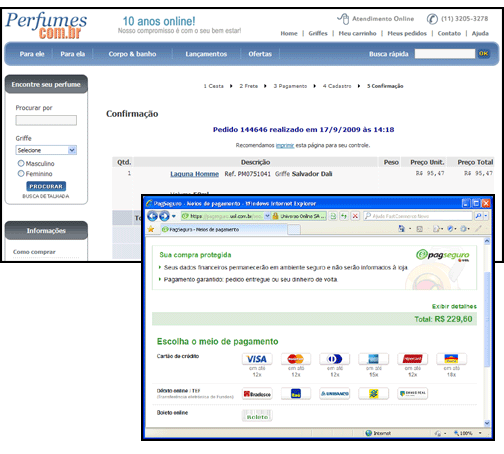Open the Ofertas menu item
This screenshot has width=504, height=454.
coord(260,54)
